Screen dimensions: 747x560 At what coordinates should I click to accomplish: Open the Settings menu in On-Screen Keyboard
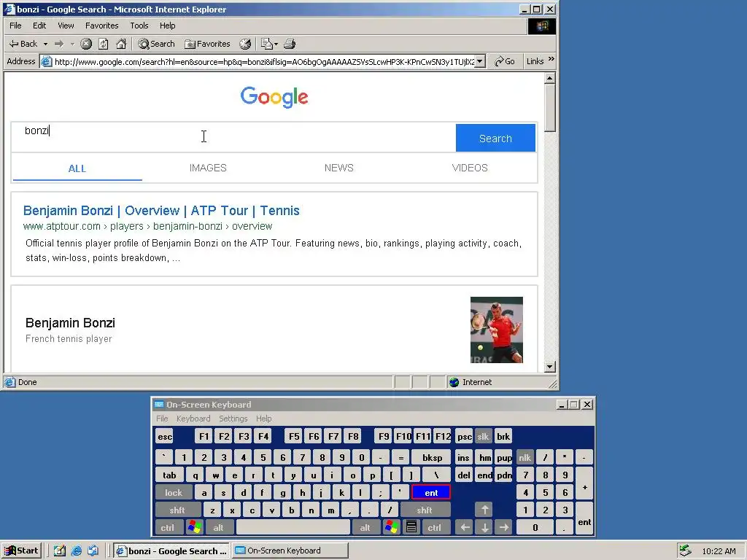233,419
